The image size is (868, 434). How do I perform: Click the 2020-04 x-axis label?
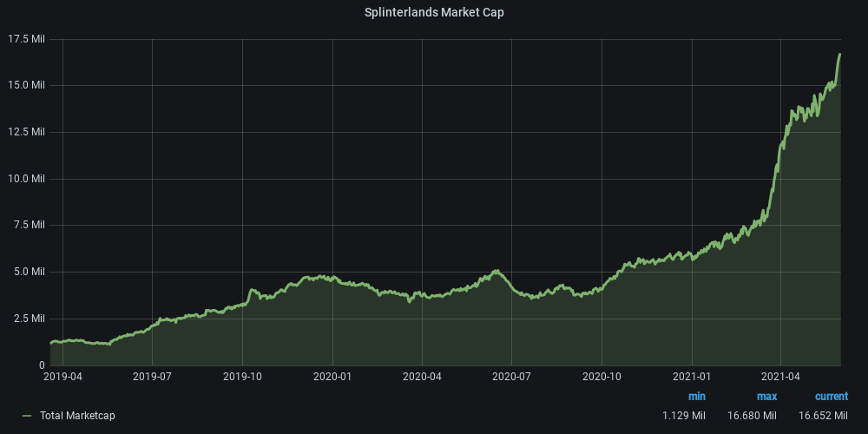[422, 377]
